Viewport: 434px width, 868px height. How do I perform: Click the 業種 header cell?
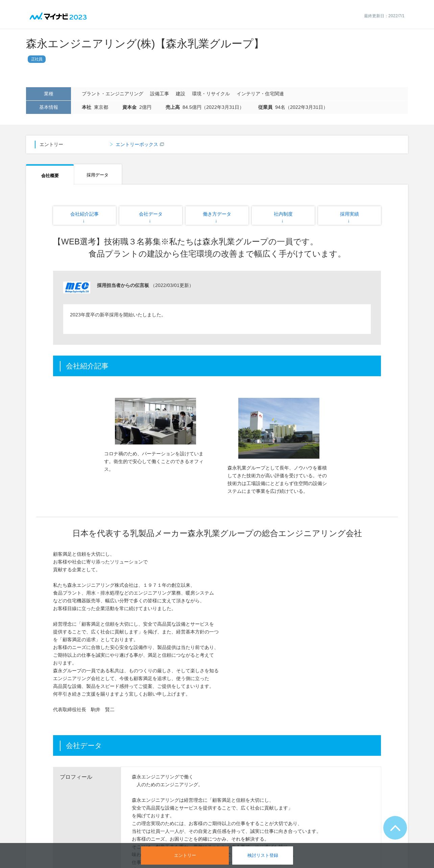pos(48,94)
